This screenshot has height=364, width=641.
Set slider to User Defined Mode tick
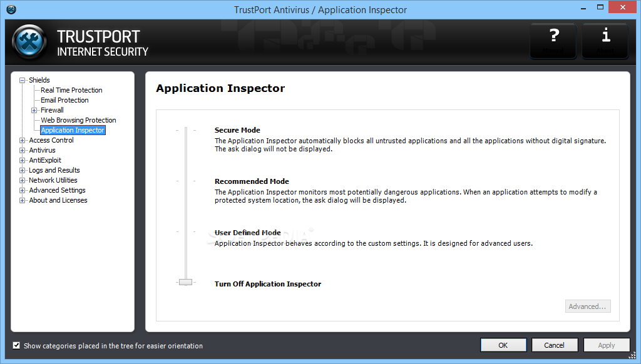pyautogui.click(x=185, y=231)
